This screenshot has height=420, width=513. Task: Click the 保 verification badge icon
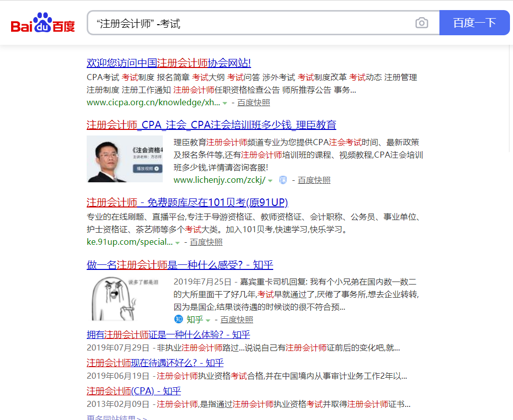[283, 180]
